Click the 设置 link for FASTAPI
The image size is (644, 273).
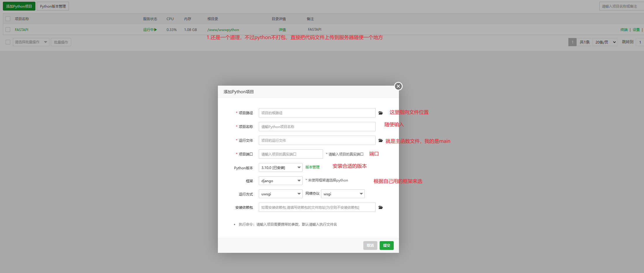[x=636, y=30]
